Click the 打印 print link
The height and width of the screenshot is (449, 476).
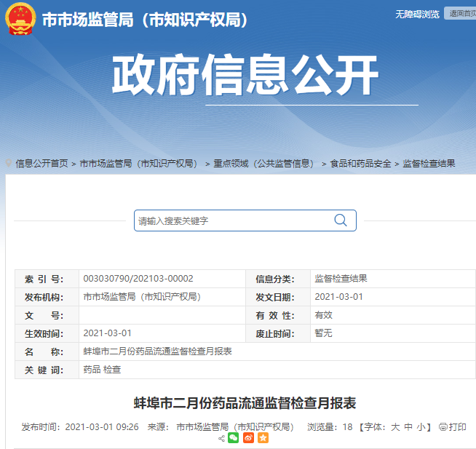click(457, 427)
